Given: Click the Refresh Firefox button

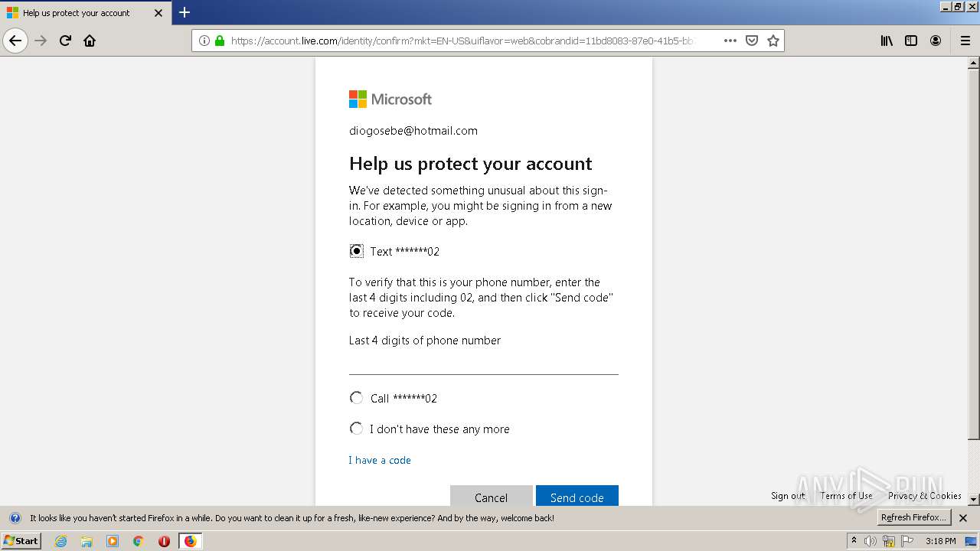Looking at the screenshot, I should tap(914, 518).
